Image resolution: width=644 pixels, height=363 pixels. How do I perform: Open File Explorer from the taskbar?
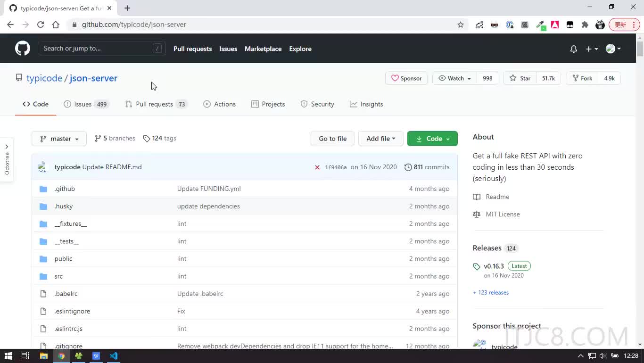click(43, 356)
